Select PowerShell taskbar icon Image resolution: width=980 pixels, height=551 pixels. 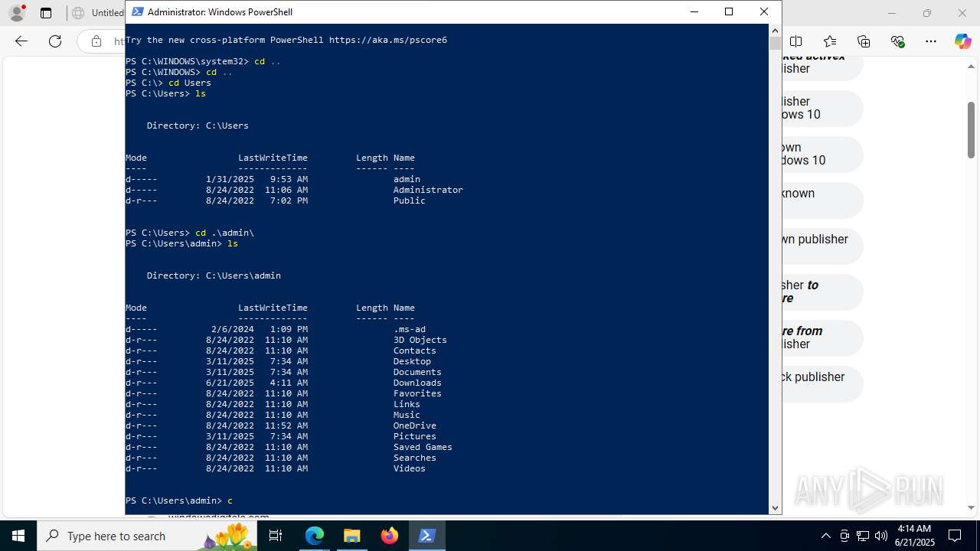(x=427, y=536)
